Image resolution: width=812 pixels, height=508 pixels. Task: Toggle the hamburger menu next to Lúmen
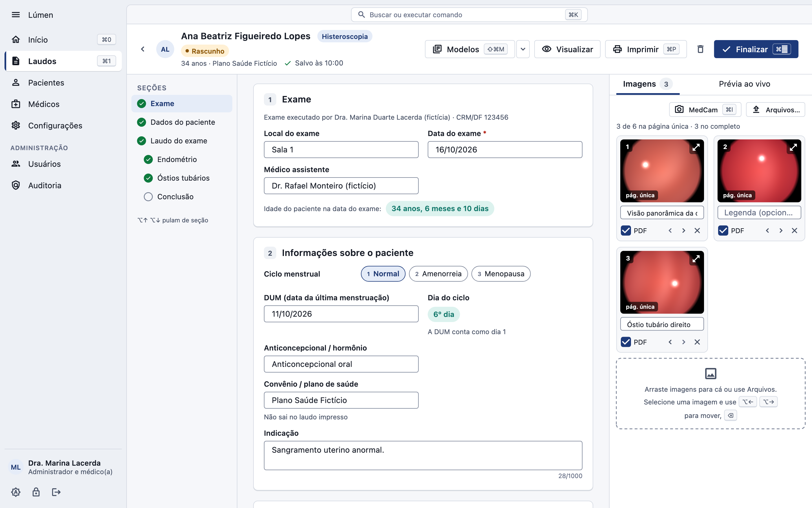click(16, 15)
